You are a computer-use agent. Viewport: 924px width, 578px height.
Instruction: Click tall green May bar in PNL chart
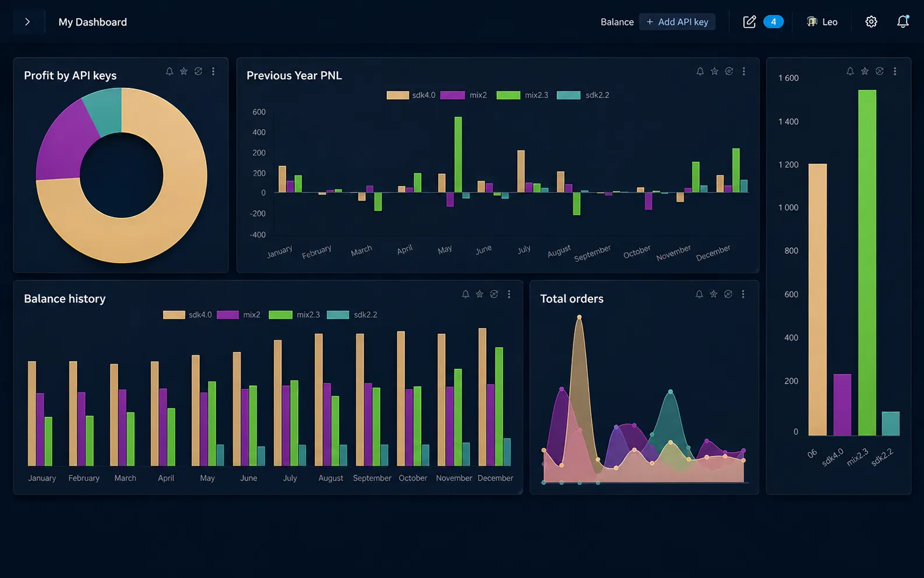458,154
